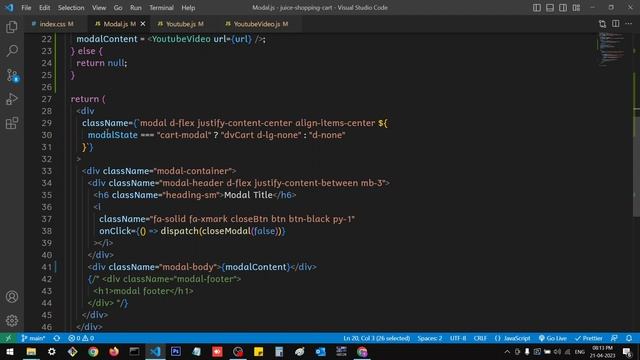Screen dimensions: 640x360
Task: Open the Run menu
Action: tap(136, 8)
